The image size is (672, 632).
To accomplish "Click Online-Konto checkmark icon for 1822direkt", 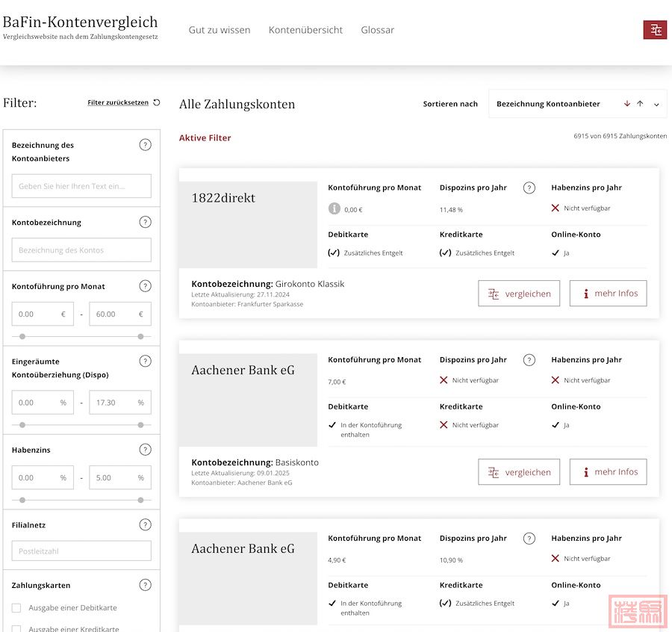I will [556, 253].
